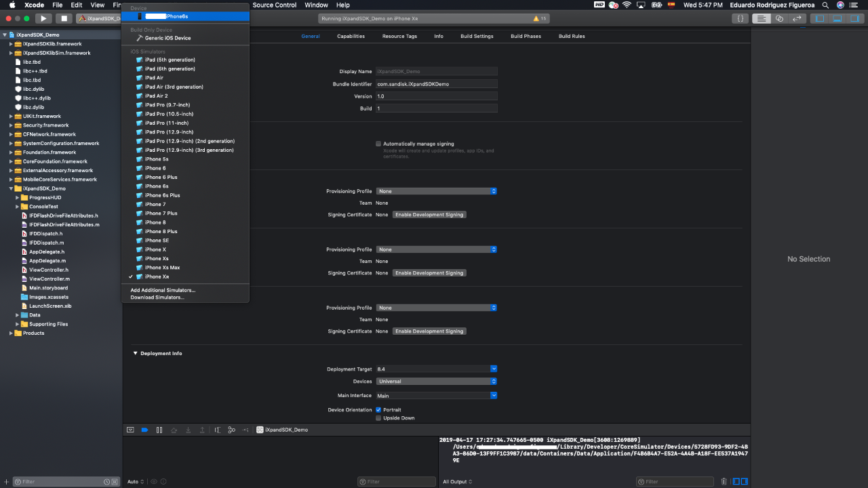Click the third Enable Development Signing button

(x=429, y=331)
